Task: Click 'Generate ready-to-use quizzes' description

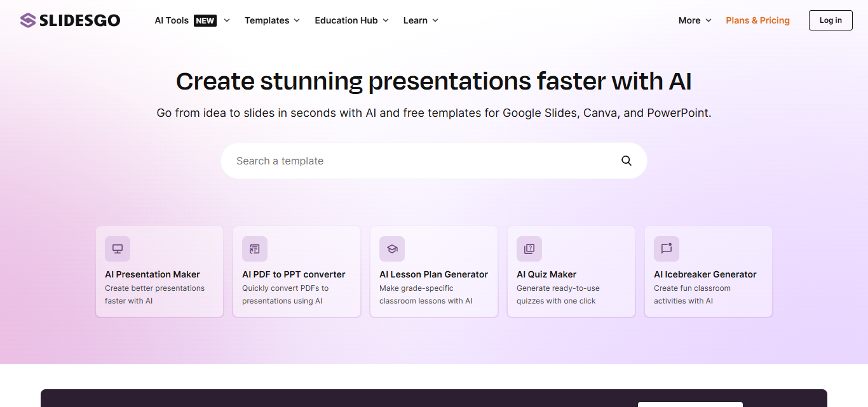Action: coord(558,295)
